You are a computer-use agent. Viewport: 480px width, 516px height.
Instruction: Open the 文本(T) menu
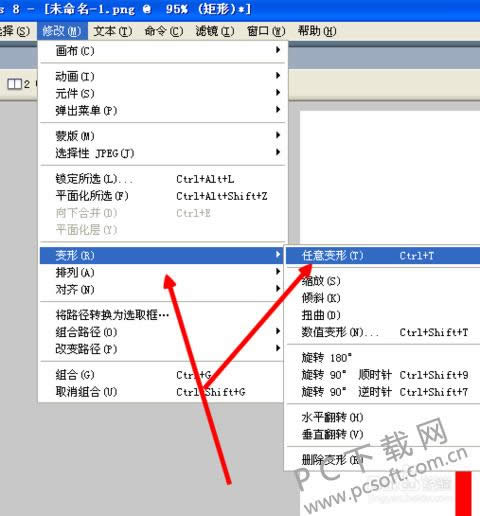[113, 31]
